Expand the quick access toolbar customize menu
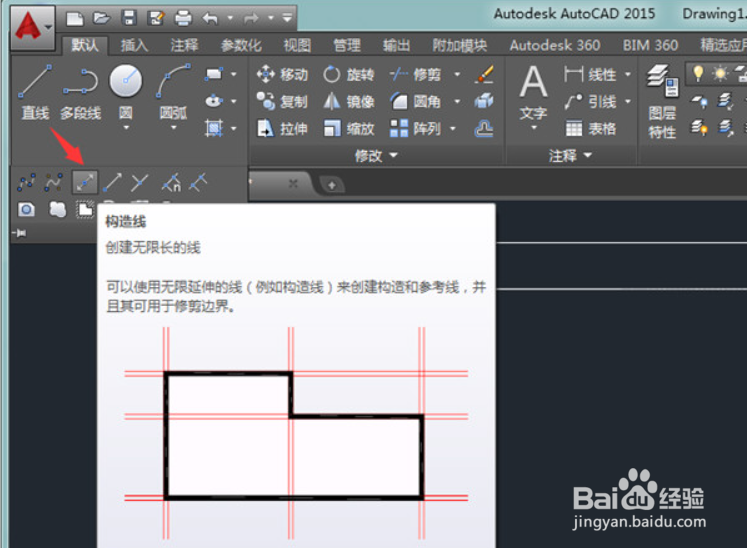The width and height of the screenshot is (747, 548). pyautogui.click(x=287, y=18)
